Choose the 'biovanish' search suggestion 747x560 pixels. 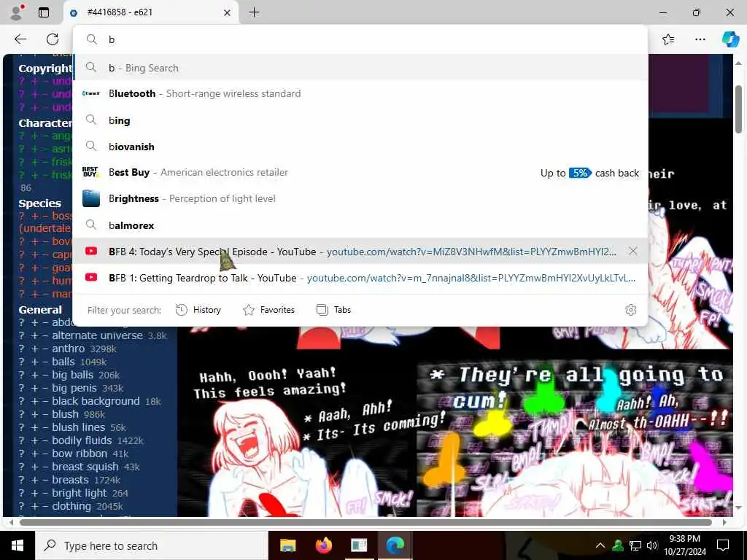click(x=360, y=146)
